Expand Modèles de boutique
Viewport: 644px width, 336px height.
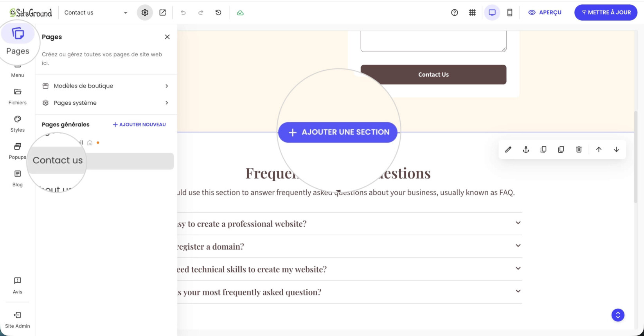[x=106, y=86]
